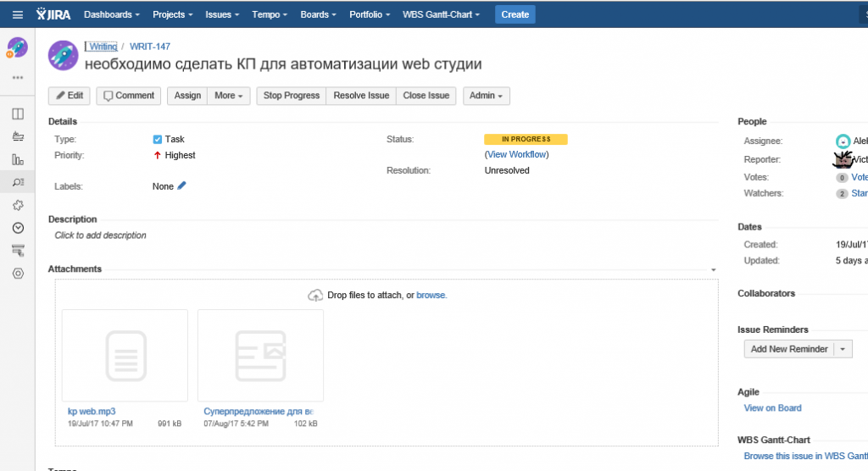This screenshot has width=868, height=471.
Task: Click the Unresolved resolution value
Action: 507,171
